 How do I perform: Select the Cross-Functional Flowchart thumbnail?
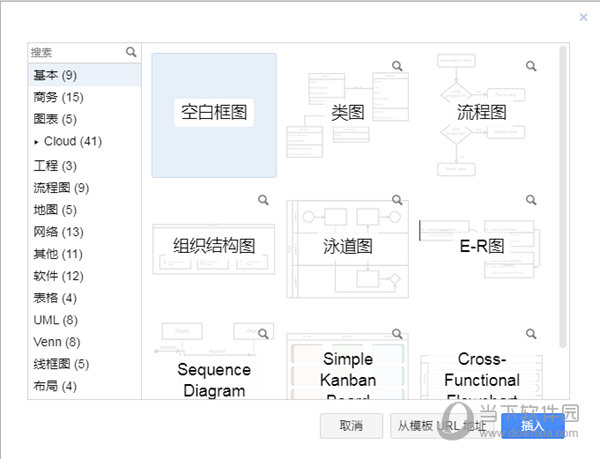(481, 360)
